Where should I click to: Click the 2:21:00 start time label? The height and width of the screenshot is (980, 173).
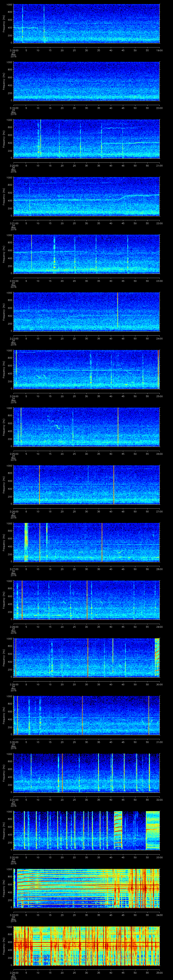click(x=14, y=223)
